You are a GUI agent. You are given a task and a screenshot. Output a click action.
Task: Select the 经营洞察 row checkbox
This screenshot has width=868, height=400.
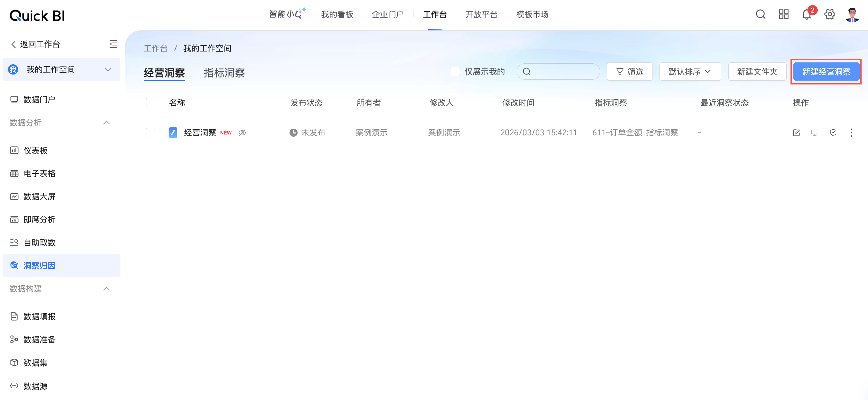pyautogui.click(x=151, y=133)
